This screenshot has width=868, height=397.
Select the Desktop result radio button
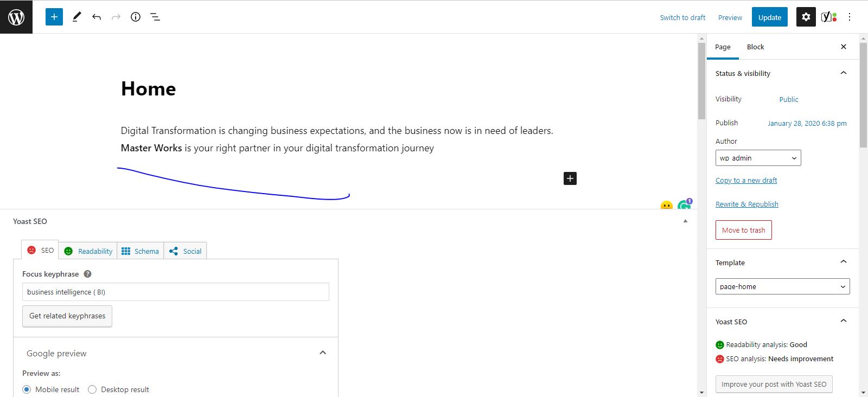(x=92, y=389)
